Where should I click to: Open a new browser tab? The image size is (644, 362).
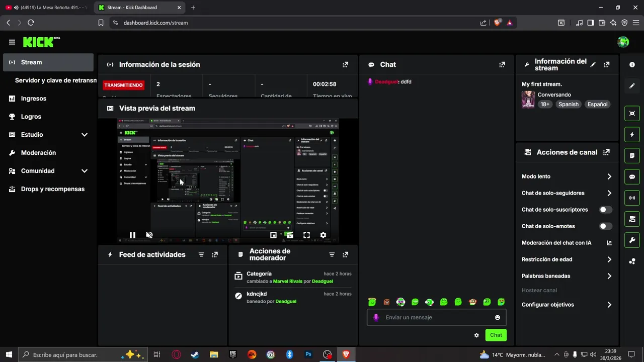pyautogui.click(x=193, y=8)
